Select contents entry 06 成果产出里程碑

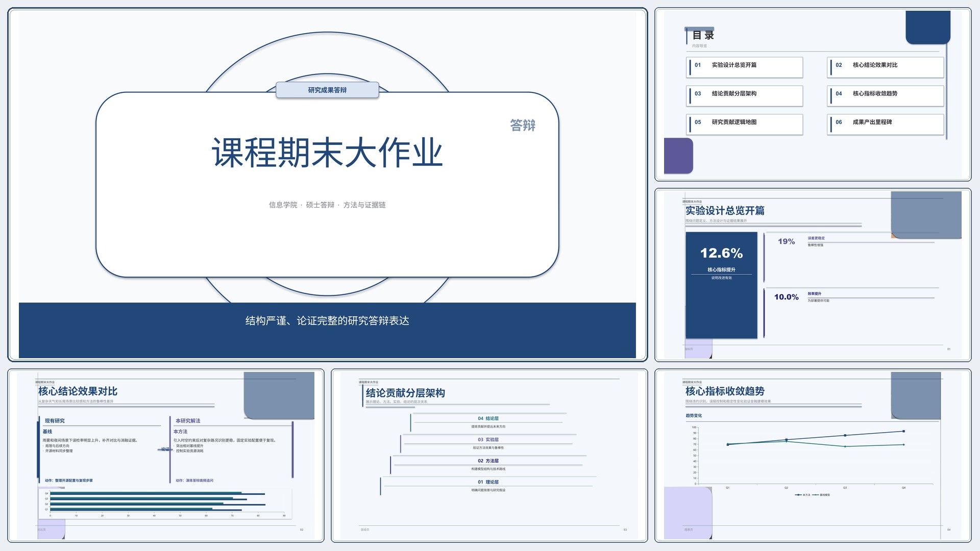886,124
